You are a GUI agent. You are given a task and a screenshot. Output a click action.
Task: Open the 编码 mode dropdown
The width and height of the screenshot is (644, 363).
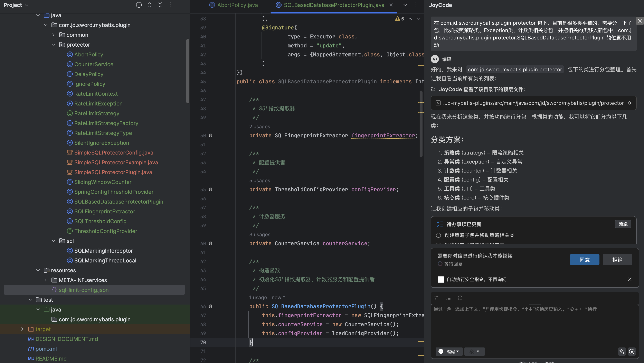[x=449, y=352]
